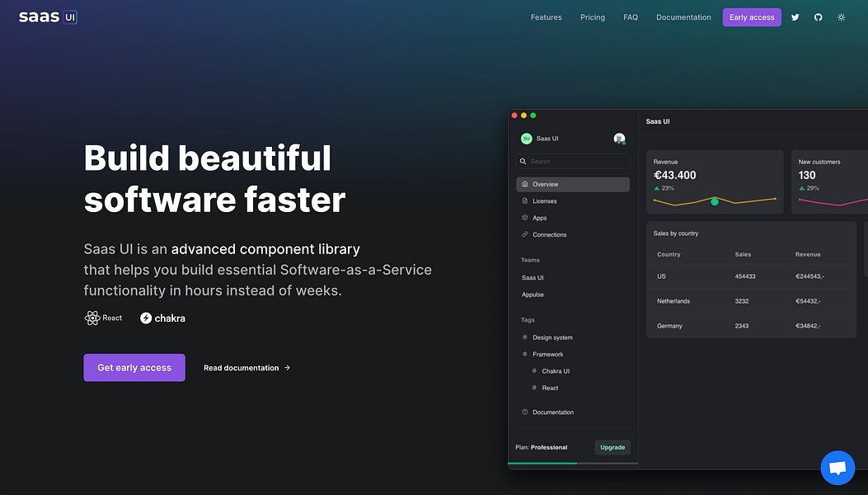Screen dimensions: 868x495
Task: Open Documentation in the top navigation
Action: [683, 17]
